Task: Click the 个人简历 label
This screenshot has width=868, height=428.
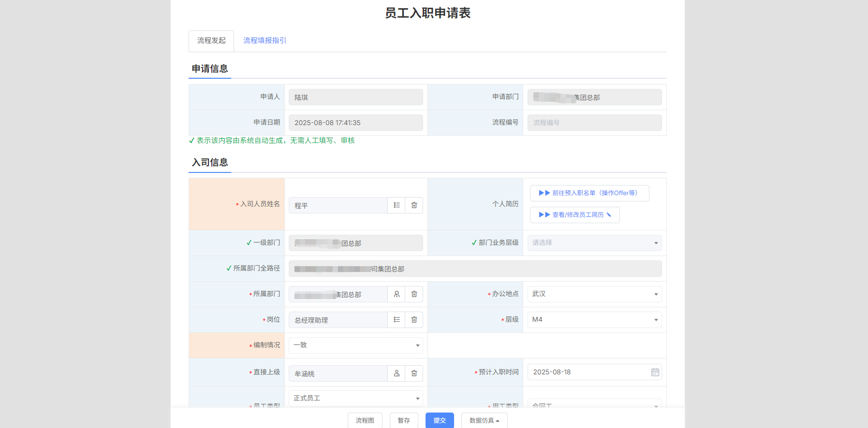Action: (505, 204)
